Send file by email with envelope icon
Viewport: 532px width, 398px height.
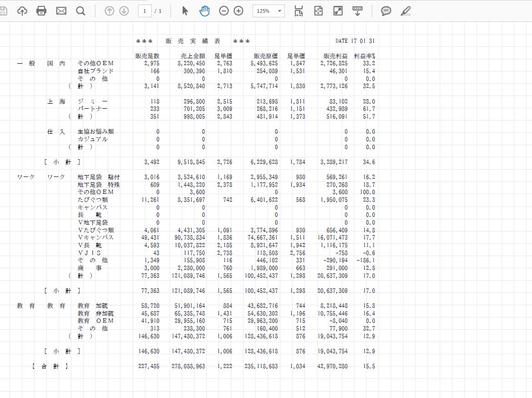coord(61,11)
